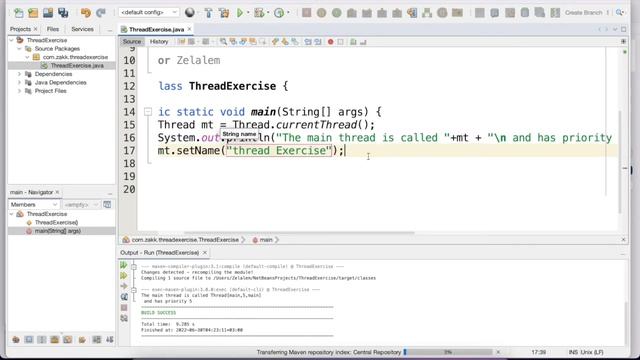Click the Stop Macro Recording icon

click(x=340, y=42)
